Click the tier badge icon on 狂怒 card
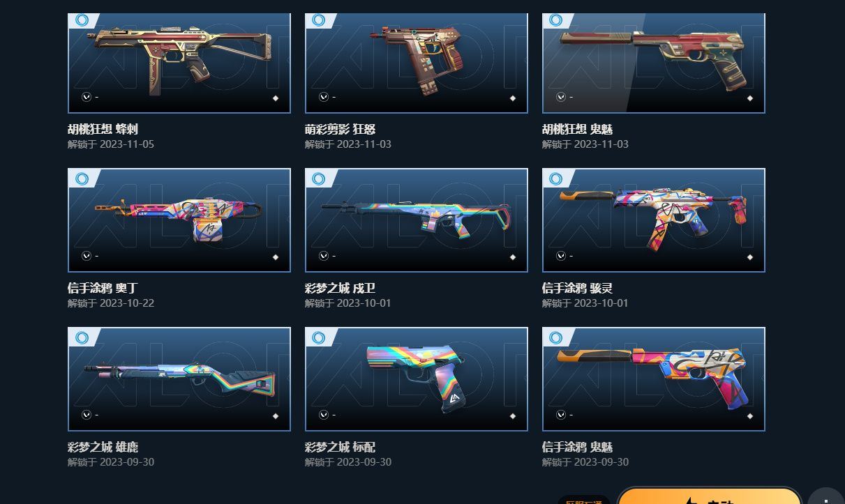 pyautogui.click(x=319, y=20)
